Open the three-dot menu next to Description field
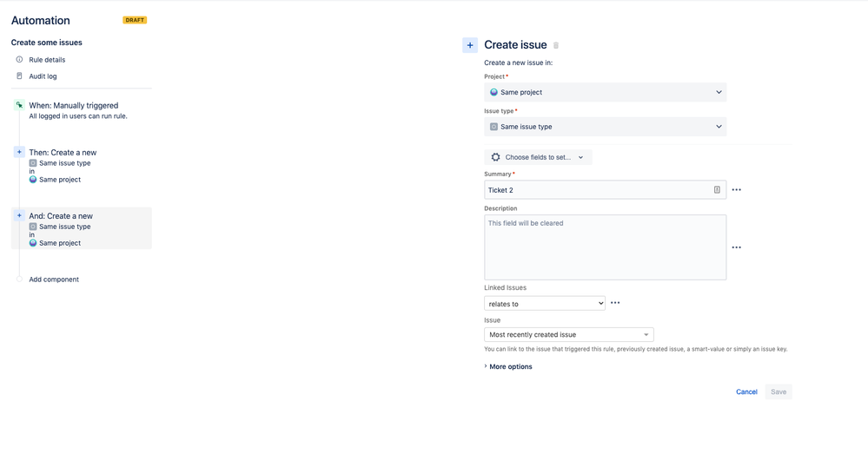Image resolution: width=868 pixels, height=454 pixels. (x=736, y=247)
